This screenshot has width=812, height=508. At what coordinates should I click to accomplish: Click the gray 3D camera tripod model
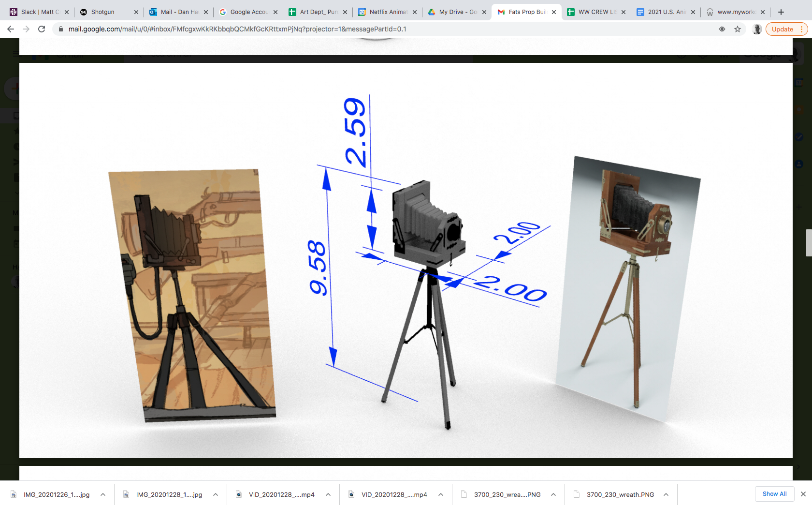point(425,305)
